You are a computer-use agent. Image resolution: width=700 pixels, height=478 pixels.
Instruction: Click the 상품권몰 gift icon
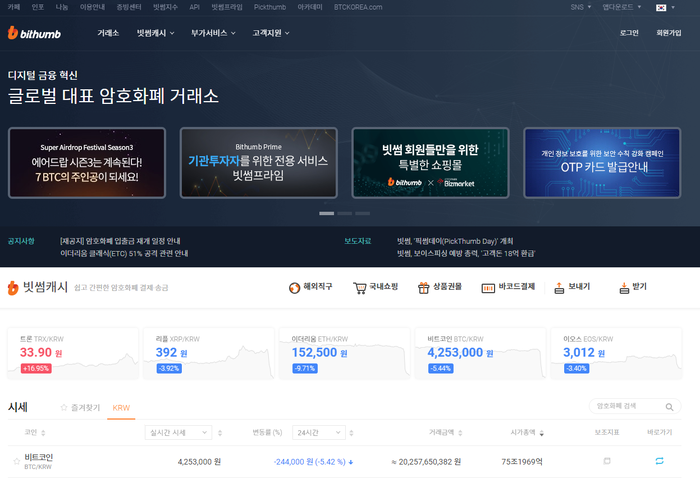(x=423, y=288)
